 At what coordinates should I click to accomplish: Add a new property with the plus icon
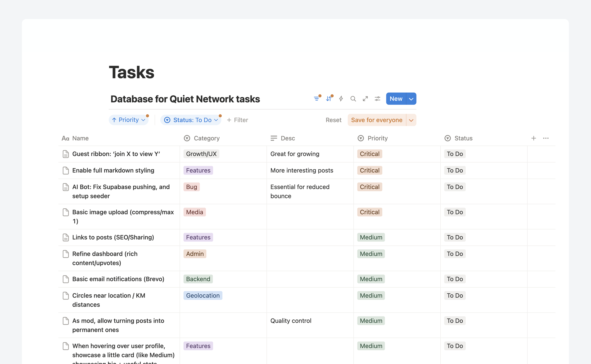click(533, 138)
